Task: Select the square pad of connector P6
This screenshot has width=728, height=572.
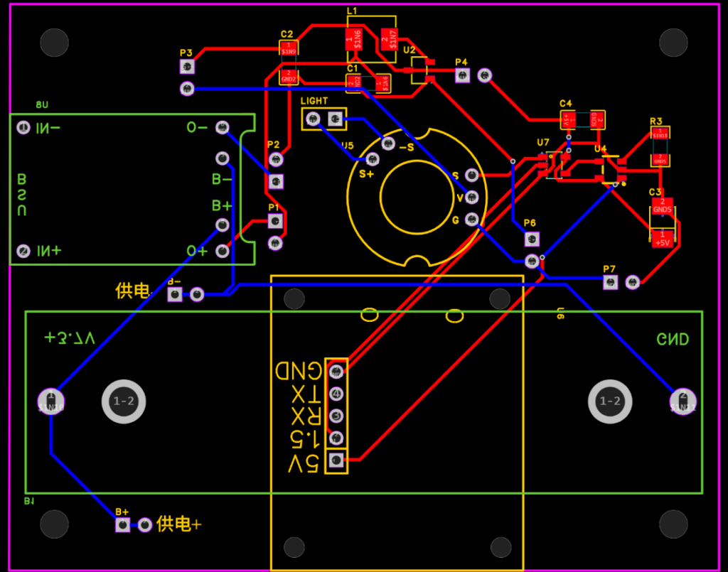Action: [x=531, y=238]
